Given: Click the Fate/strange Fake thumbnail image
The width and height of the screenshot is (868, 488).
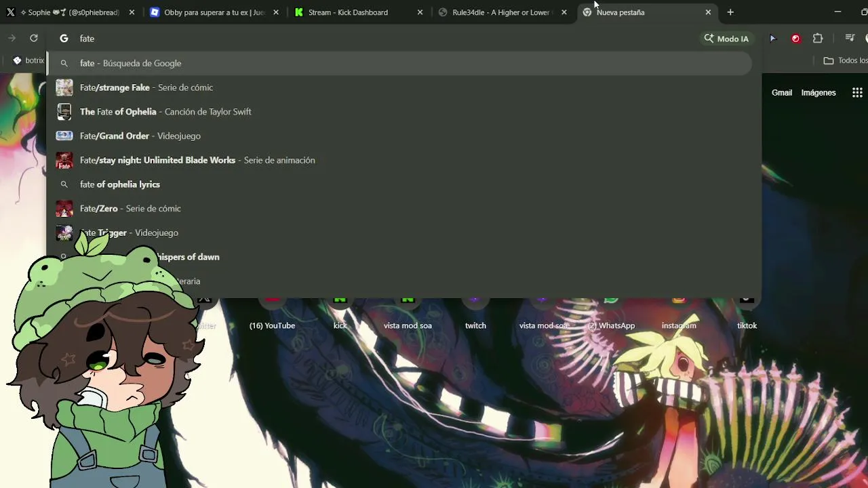Looking at the screenshot, I should (64, 87).
